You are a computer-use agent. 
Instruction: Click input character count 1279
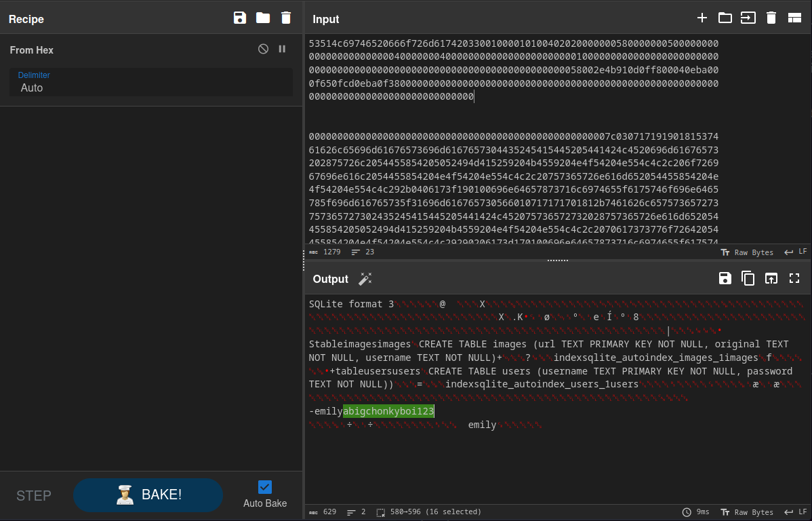pos(325,252)
